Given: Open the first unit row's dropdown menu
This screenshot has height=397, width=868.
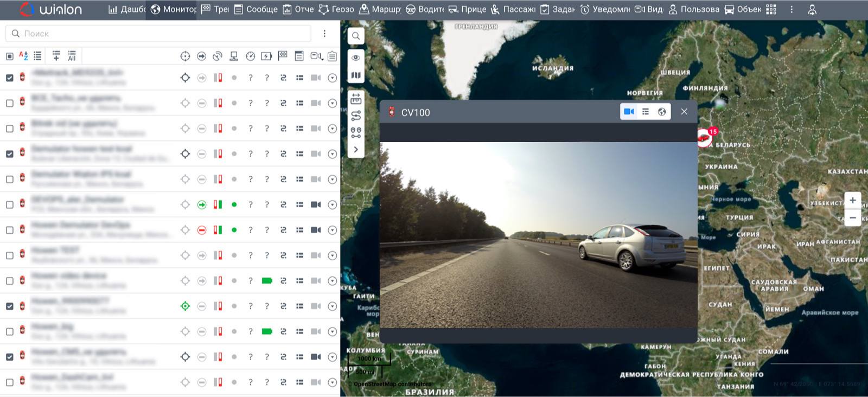Looking at the screenshot, I should coord(333,78).
